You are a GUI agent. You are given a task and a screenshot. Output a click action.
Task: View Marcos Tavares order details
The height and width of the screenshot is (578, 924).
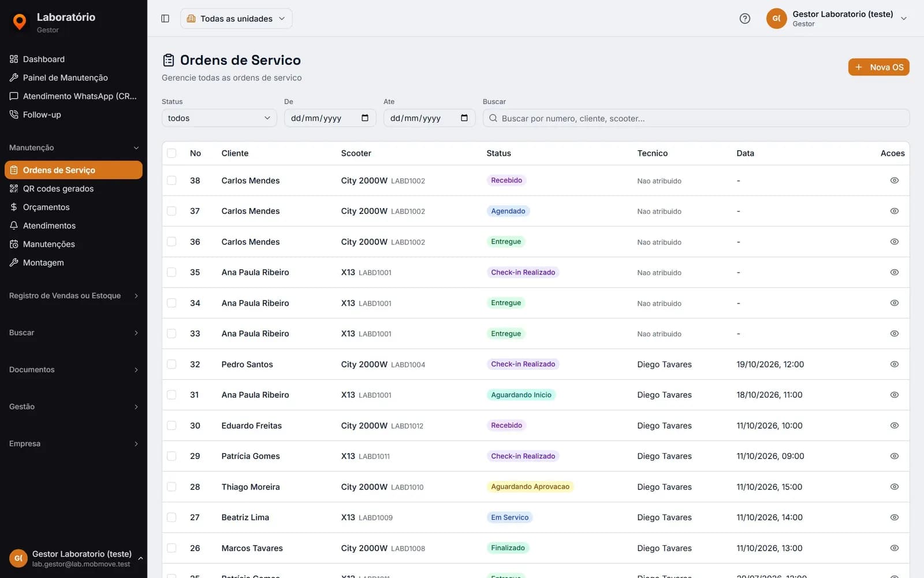click(894, 548)
